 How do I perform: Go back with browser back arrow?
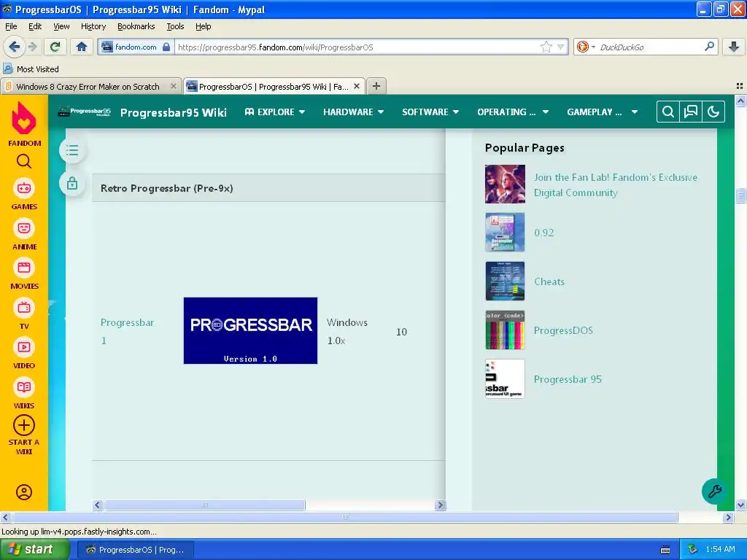point(14,47)
